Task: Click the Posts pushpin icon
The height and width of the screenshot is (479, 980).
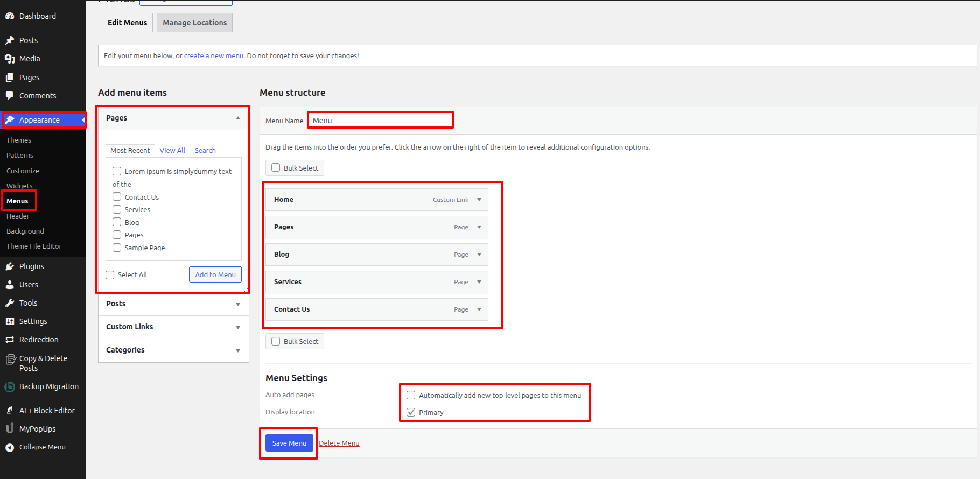Action: pyautogui.click(x=10, y=40)
